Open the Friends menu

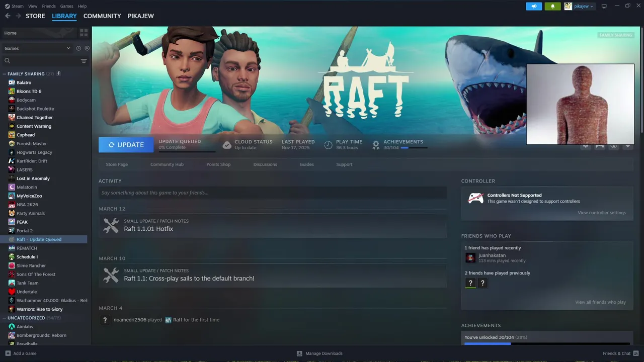point(49,6)
